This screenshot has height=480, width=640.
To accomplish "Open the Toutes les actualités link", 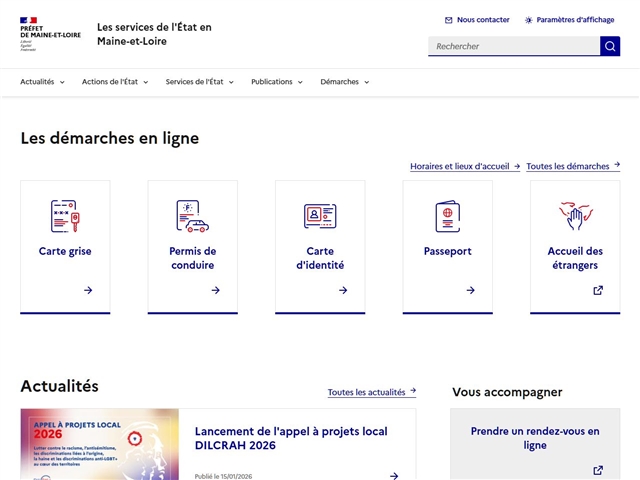I will coord(371,392).
